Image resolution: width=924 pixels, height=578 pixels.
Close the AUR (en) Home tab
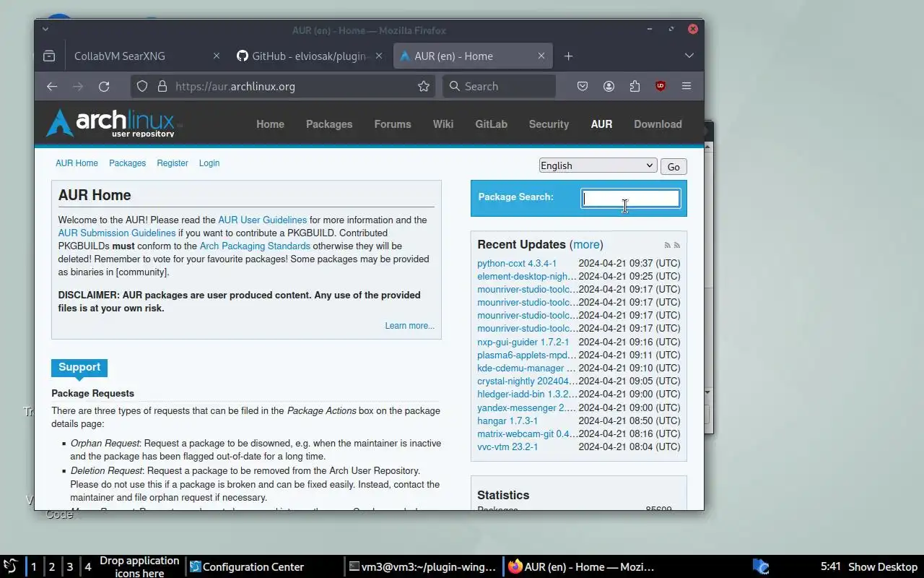coord(541,56)
